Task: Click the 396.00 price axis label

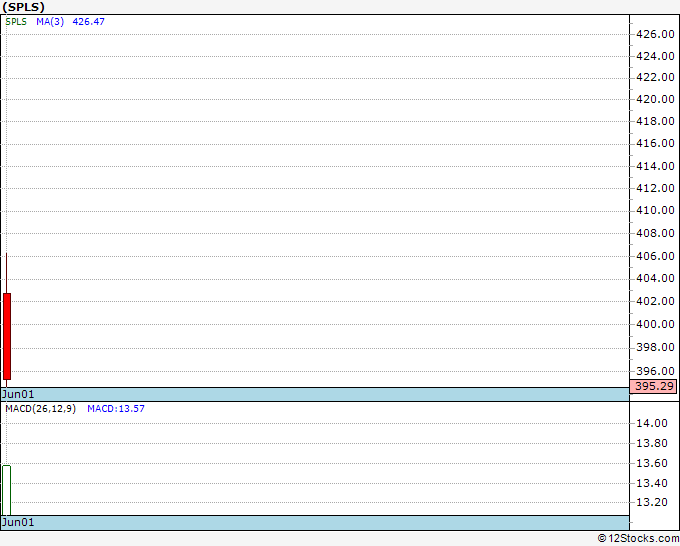Action: pos(655,371)
